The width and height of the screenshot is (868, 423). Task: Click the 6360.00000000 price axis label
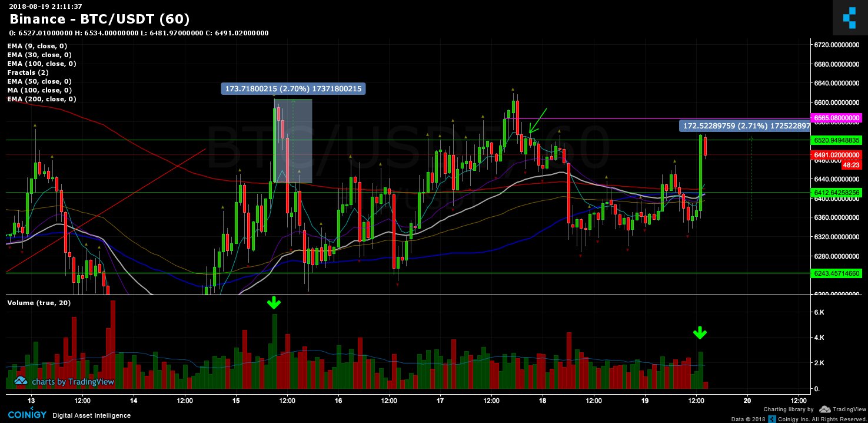[x=837, y=218]
